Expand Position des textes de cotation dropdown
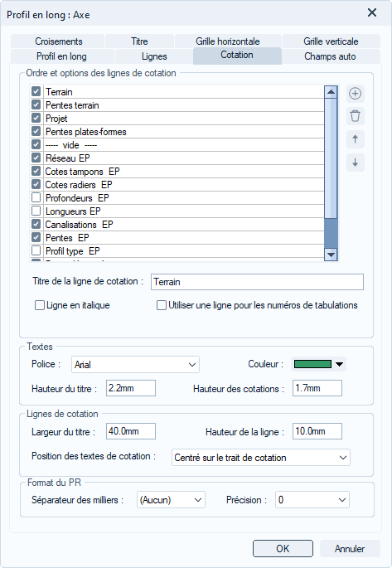The width and height of the screenshot is (392, 568). pyautogui.click(x=260, y=458)
